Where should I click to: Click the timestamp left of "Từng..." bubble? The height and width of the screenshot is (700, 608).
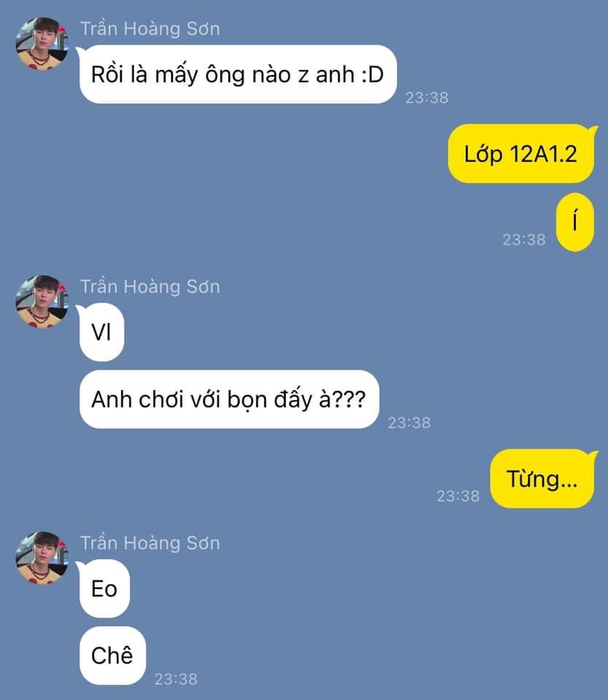[x=458, y=496]
